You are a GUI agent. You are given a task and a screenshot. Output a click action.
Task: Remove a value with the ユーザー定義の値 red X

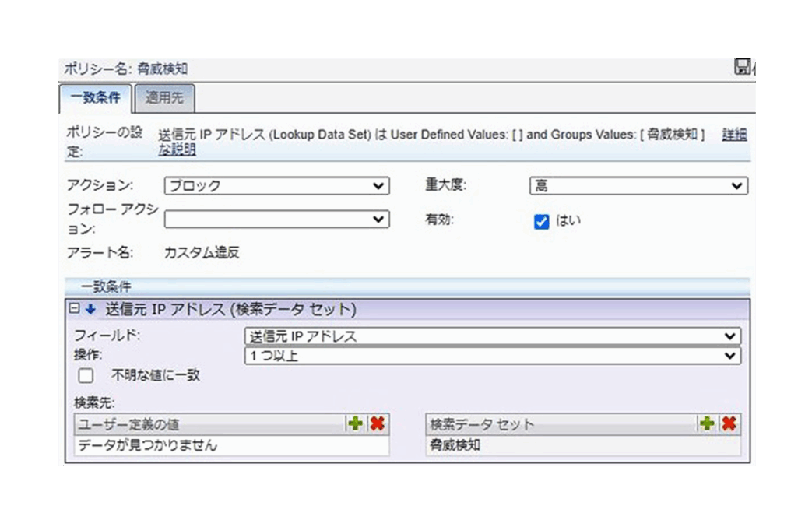[x=378, y=423]
